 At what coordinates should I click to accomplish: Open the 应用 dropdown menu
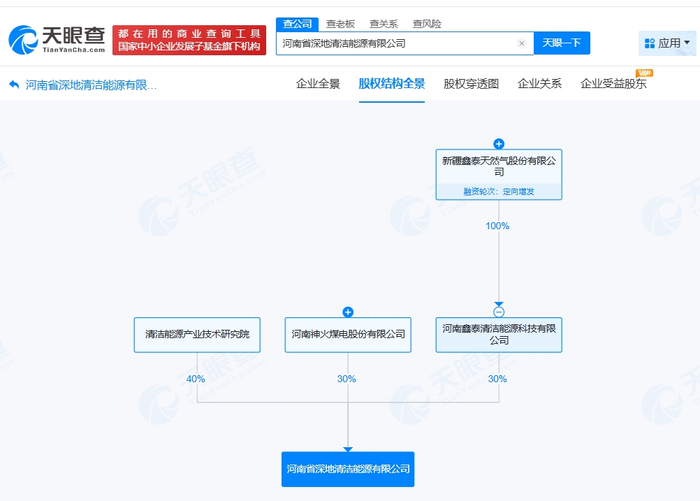pos(667,43)
